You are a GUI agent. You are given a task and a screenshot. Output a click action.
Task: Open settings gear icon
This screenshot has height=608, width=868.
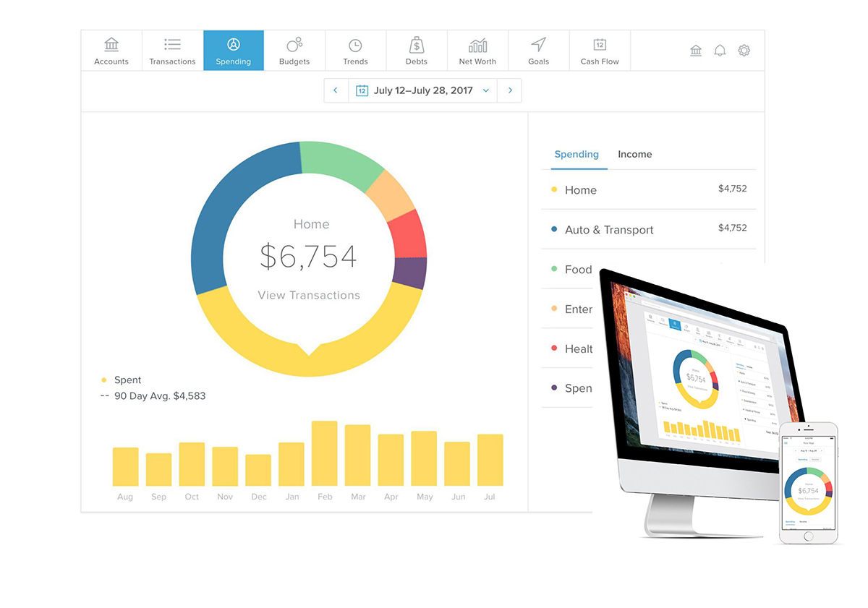click(744, 51)
